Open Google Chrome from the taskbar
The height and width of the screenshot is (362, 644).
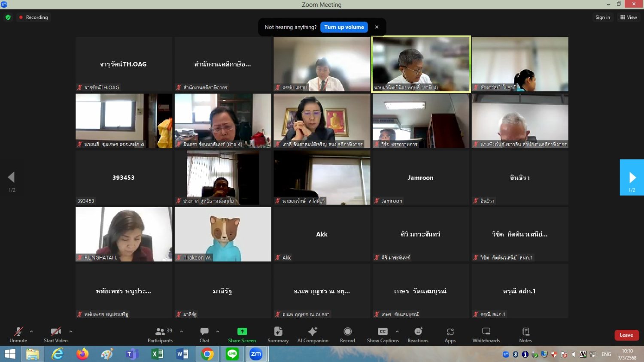(207, 354)
